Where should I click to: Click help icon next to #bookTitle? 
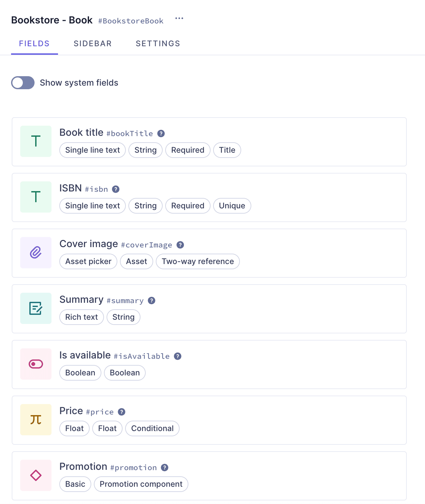[161, 133]
